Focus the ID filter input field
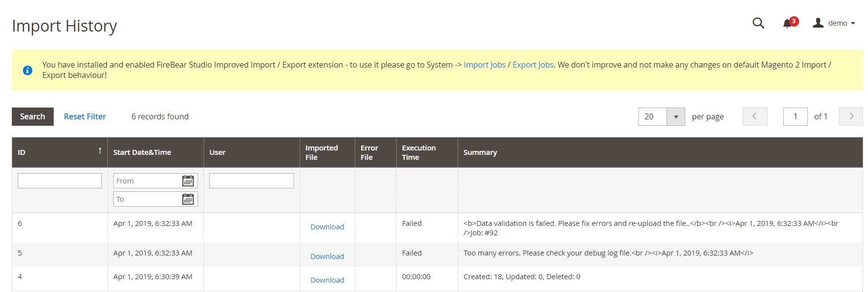 click(x=60, y=181)
